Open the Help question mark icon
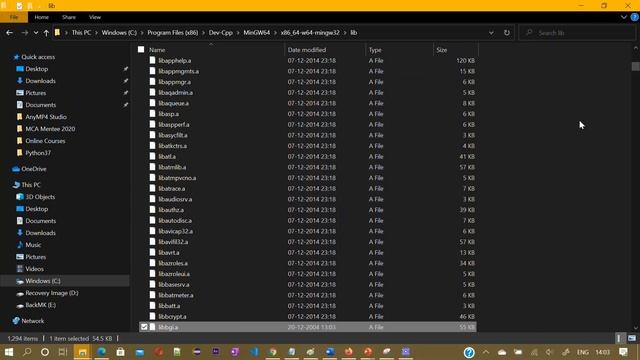The height and width of the screenshot is (360, 640). [634, 17]
